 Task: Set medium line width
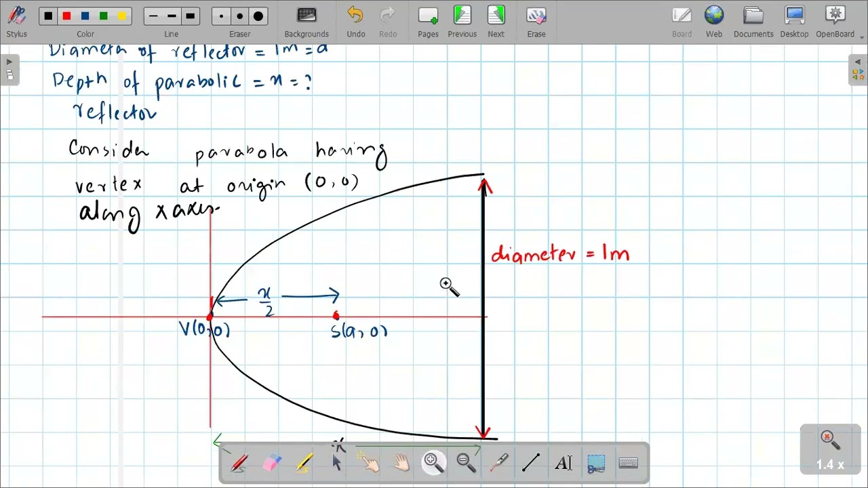pos(172,16)
